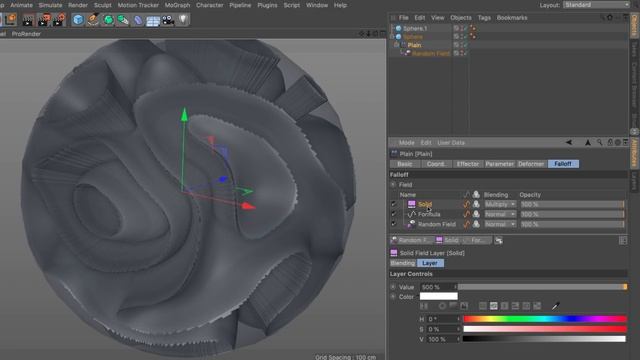
Task: Click the eyedropper color picker icon
Action: tap(556, 306)
